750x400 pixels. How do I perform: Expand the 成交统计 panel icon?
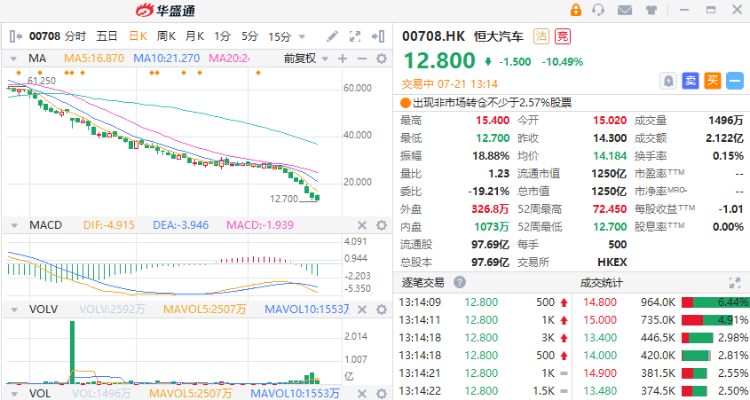[x=735, y=283]
